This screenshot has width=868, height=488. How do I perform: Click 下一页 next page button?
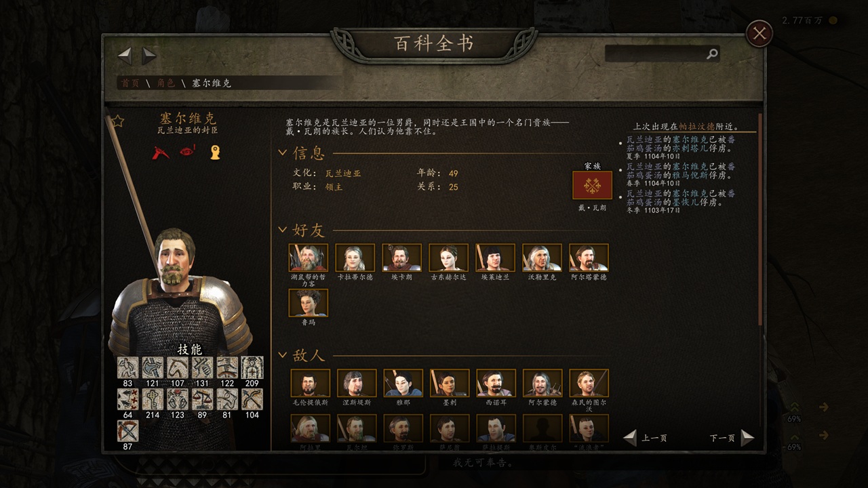coord(732,438)
